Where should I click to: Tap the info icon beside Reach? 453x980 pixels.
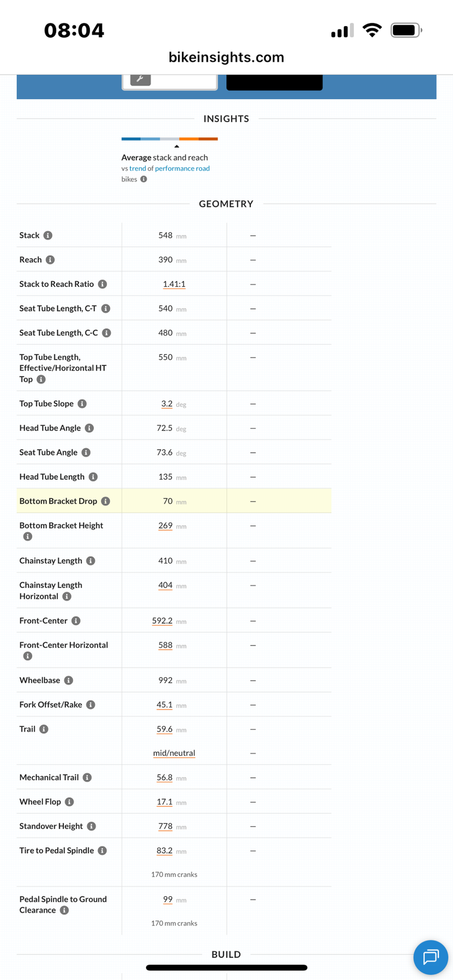click(50, 260)
